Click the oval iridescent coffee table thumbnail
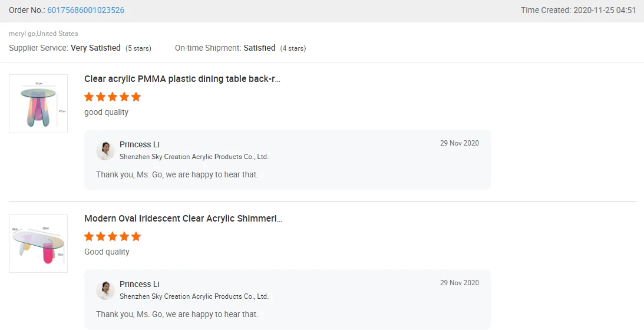Viewport: 644px width, 330px height. pyautogui.click(x=38, y=243)
